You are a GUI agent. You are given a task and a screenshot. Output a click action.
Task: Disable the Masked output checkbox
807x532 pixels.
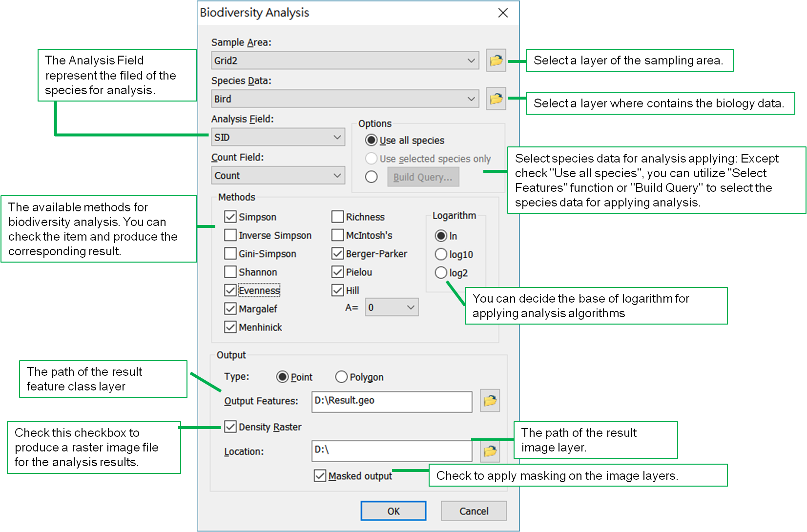[320, 476]
